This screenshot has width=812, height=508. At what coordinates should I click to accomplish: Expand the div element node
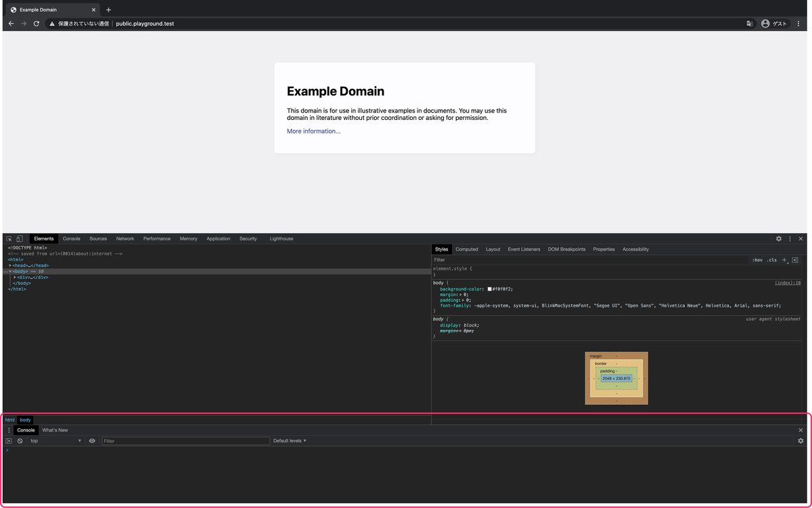click(x=15, y=278)
